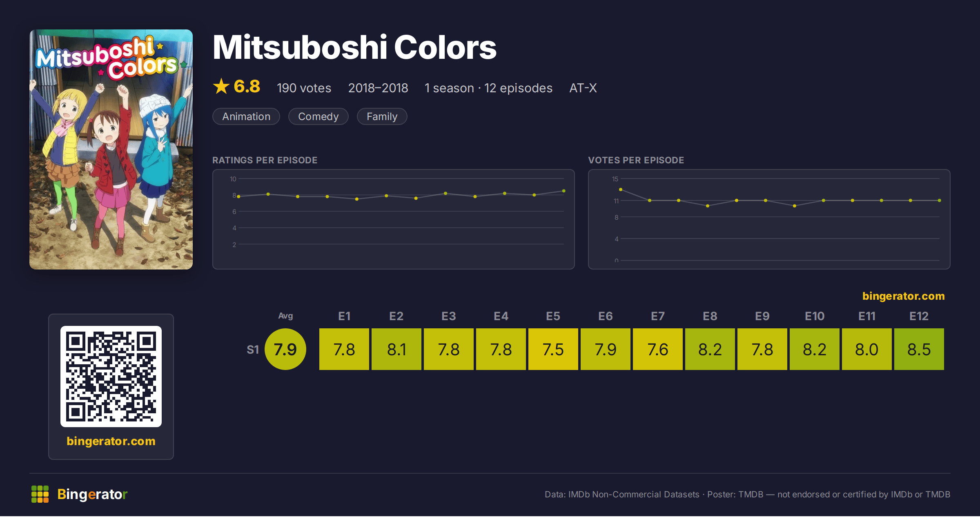Click the E1 rating cell 7.8
Viewport: 980px width, 517px height.
[x=344, y=349]
